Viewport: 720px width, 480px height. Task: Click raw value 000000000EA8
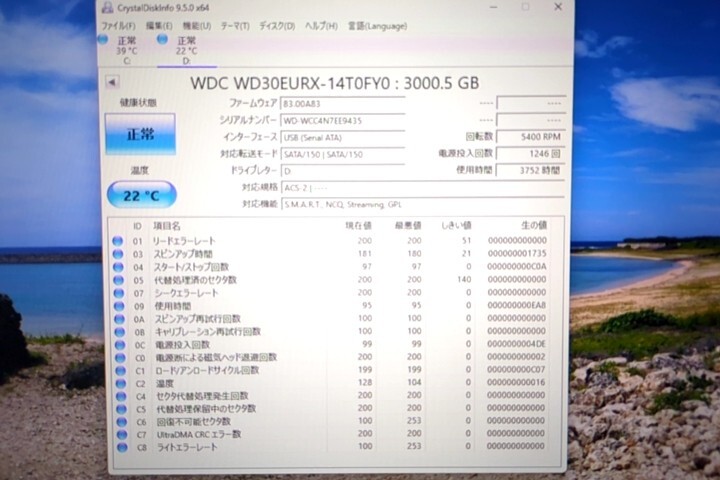[x=517, y=305]
